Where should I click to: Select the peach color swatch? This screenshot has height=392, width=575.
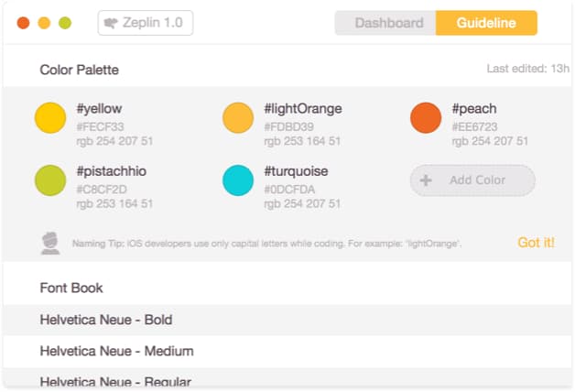click(426, 118)
